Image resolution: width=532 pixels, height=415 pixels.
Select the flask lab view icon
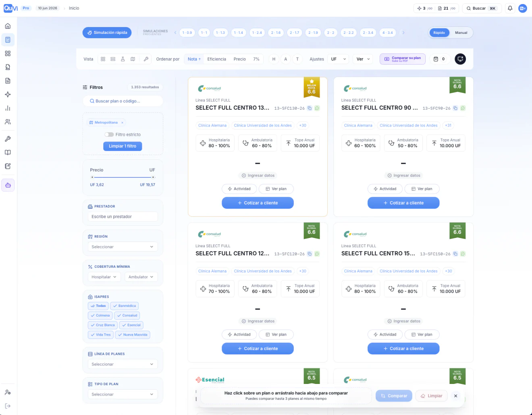[x=123, y=59]
